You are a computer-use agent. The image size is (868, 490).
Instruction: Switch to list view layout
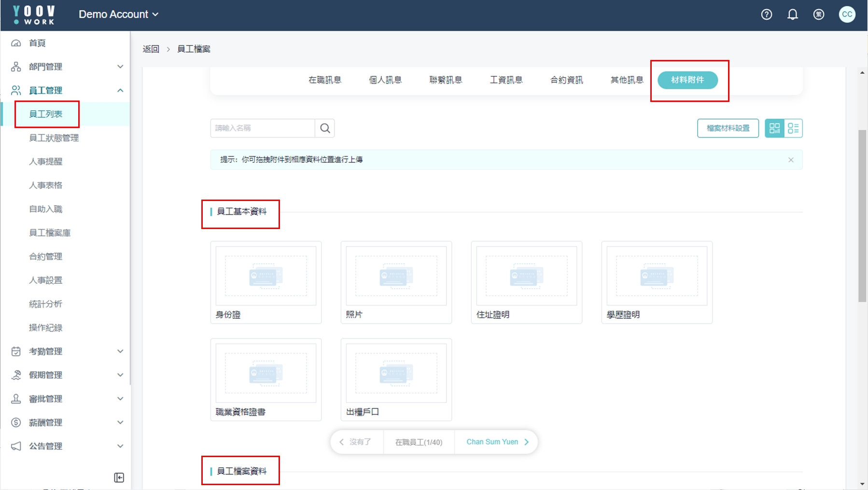[793, 128]
